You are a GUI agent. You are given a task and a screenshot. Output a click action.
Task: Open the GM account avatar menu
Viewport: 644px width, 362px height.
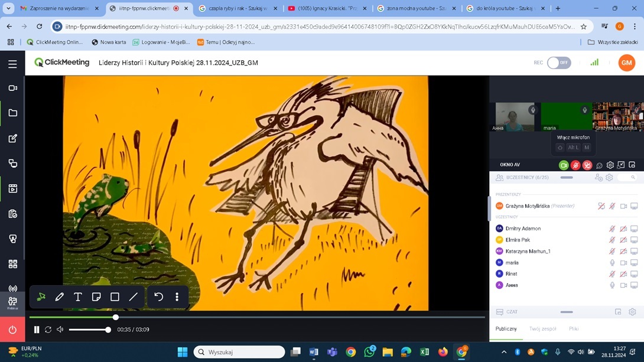click(626, 63)
